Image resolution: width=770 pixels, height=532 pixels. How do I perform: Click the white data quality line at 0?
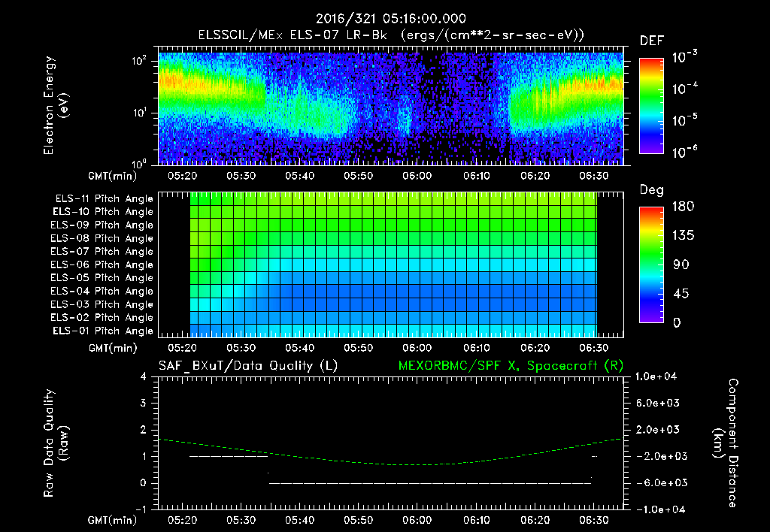(429, 483)
